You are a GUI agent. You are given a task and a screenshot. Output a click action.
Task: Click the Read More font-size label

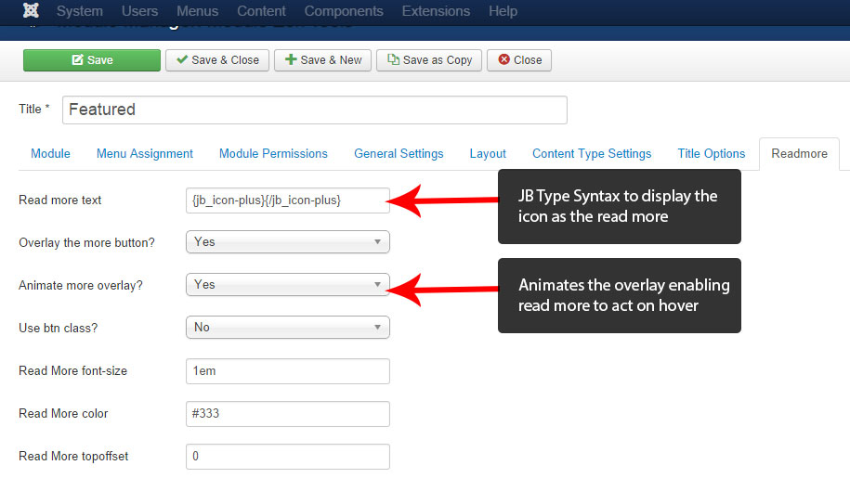[x=73, y=371]
